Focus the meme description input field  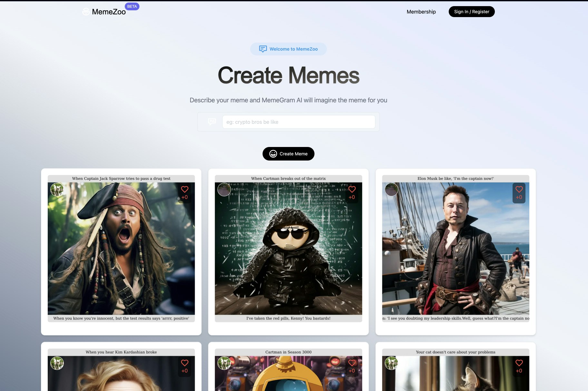click(x=299, y=122)
